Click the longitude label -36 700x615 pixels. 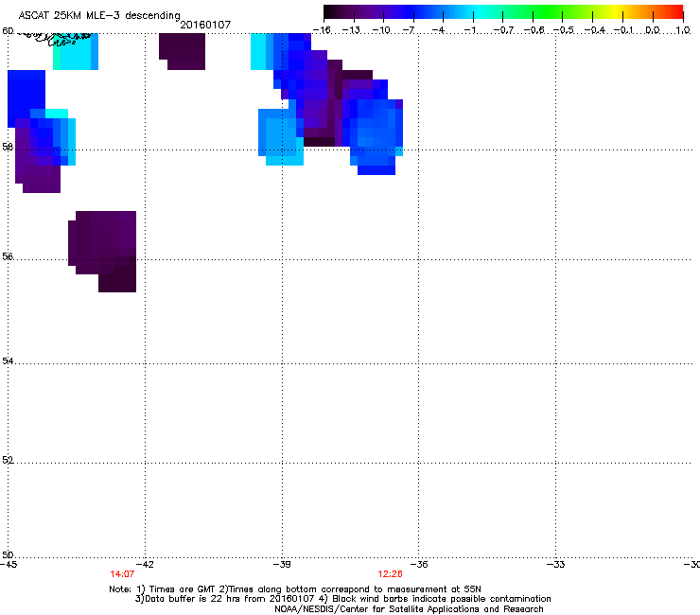pos(418,564)
